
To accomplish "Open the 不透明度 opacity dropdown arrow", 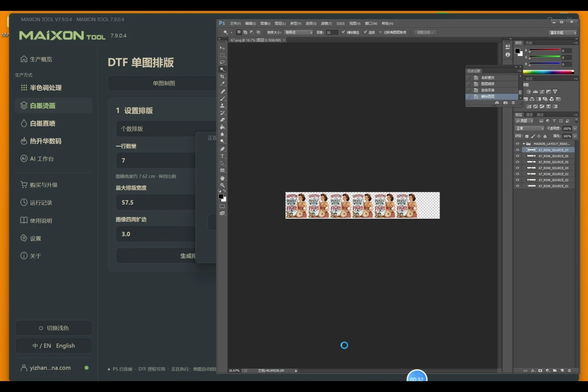I will click(x=575, y=128).
